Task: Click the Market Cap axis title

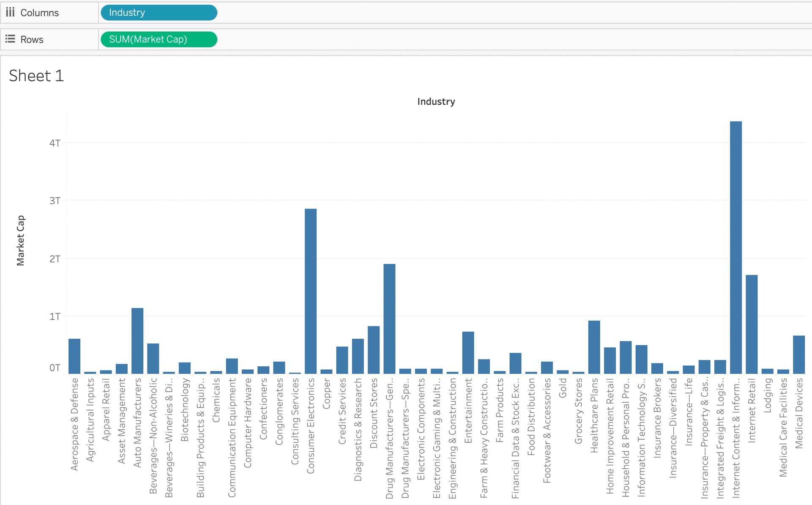Action: pyautogui.click(x=20, y=240)
